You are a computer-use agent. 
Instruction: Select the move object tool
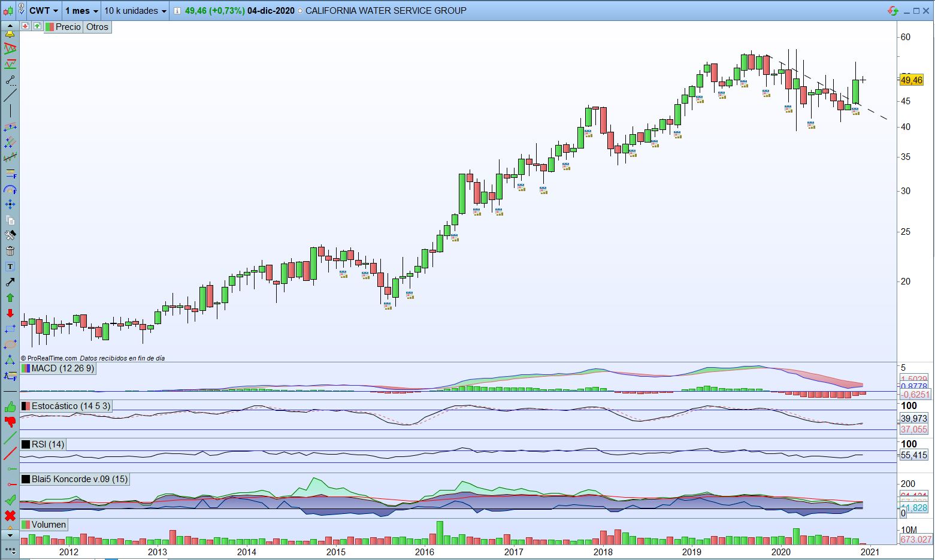(10, 204)
